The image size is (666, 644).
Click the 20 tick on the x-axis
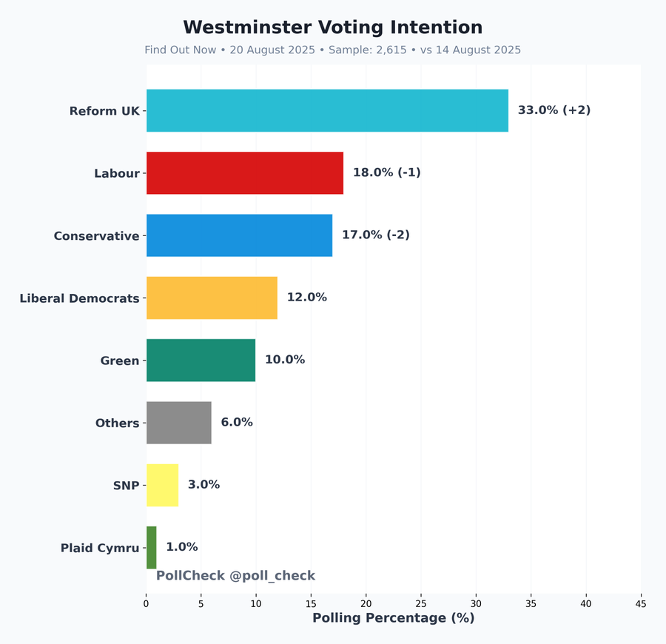pyautogui.click(x=366, y=604)
